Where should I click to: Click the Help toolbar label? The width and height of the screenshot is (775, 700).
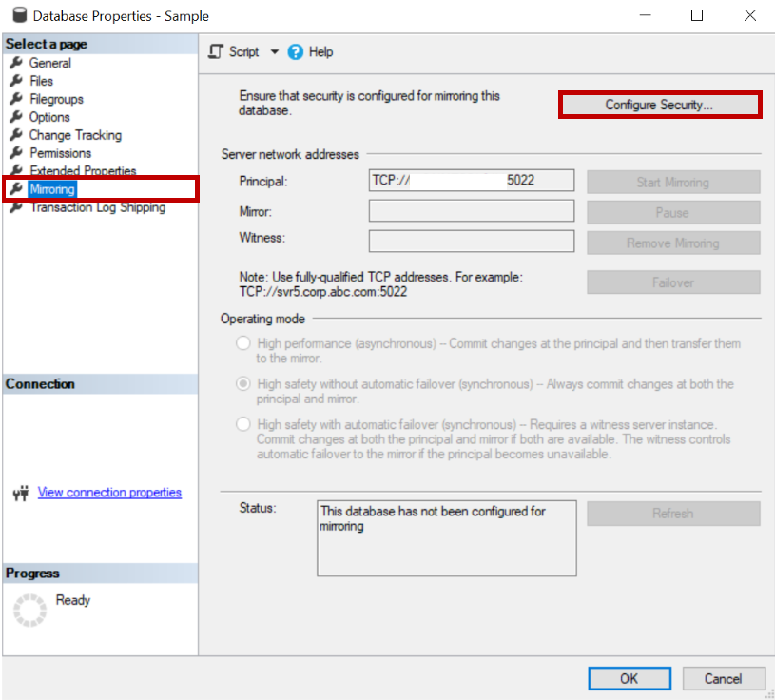coord(320,51)
